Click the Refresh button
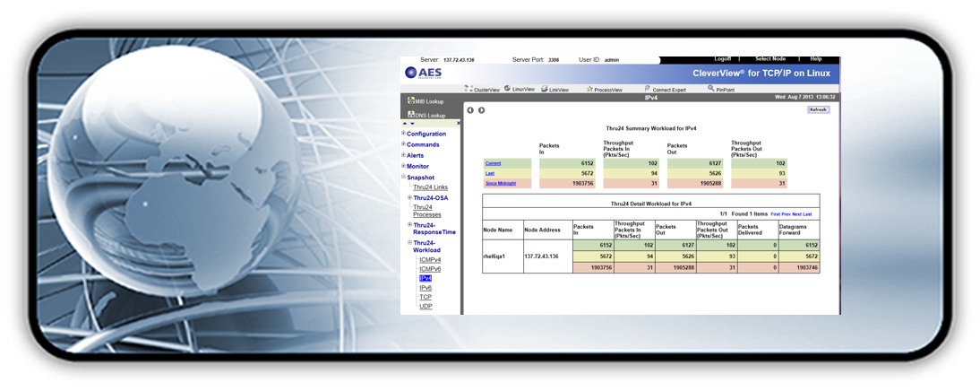 818,110
